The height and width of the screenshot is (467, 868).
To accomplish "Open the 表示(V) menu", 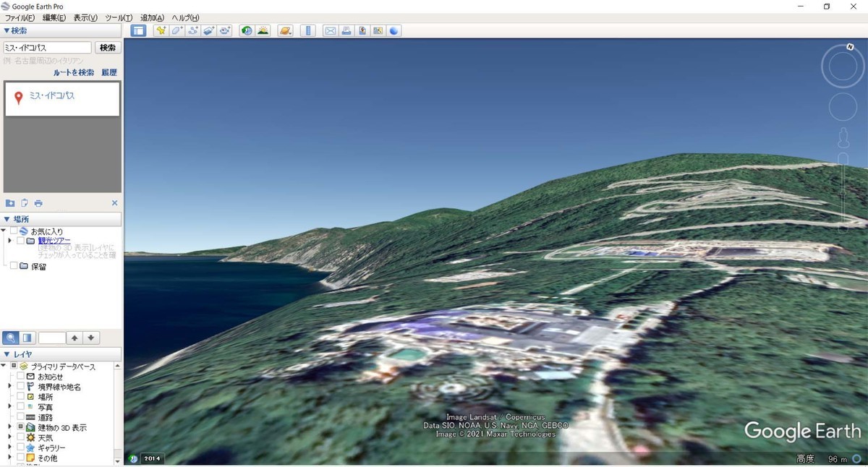I will pos(85,17).
